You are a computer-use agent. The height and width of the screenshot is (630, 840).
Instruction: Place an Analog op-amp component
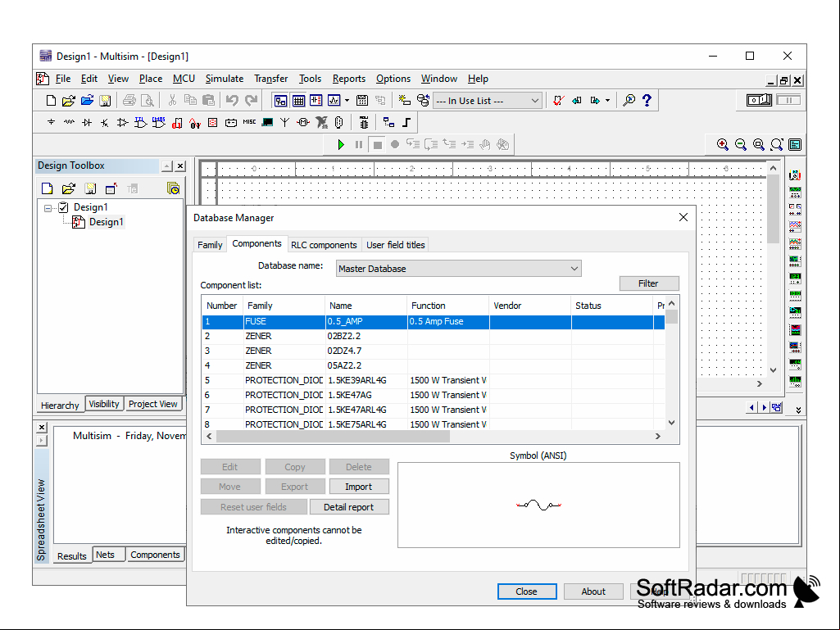pyautogui.click(x=123, y=123)
